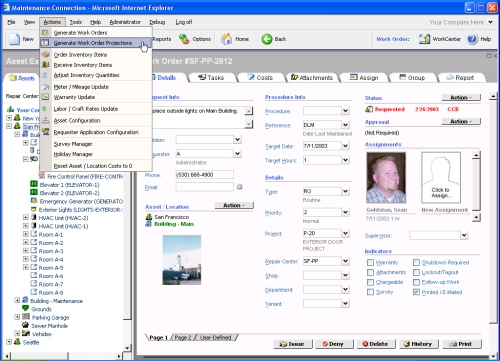Click the Sewer Manhole tree icon
This screenshot has width=500, height=361.
pyautogui.click(x=25, y=325)
